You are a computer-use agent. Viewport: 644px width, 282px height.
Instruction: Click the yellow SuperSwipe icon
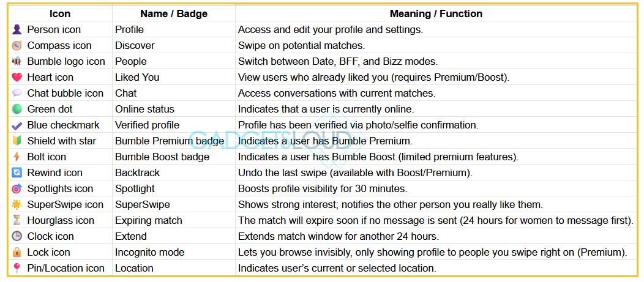17,204
